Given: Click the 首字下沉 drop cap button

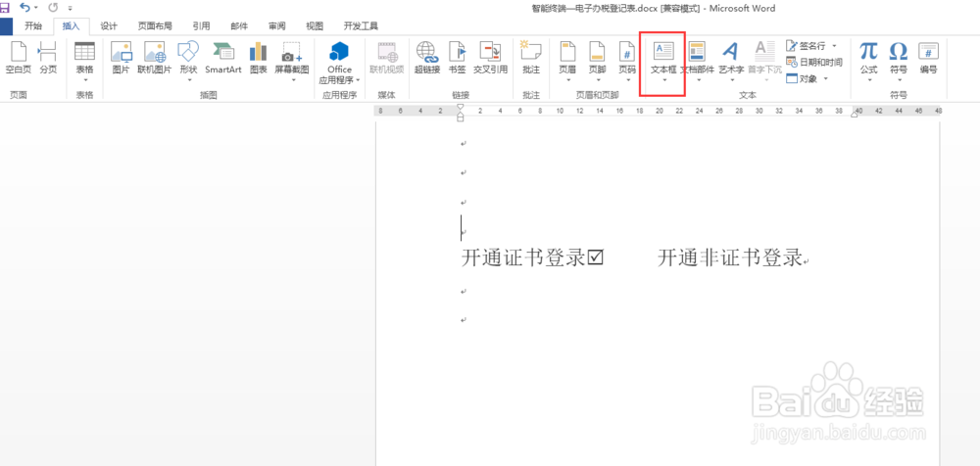Looking at the screenshot, I should click(x=764, y=62).
